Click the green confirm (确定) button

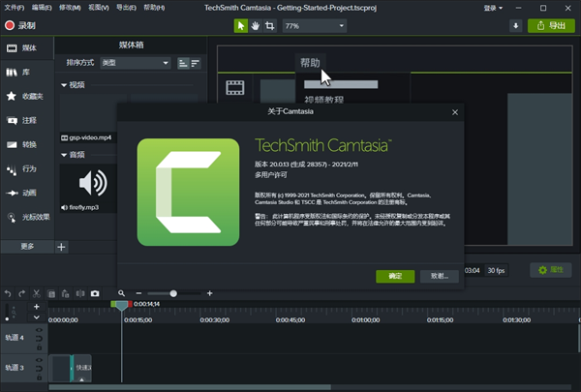tap(395, 276)
